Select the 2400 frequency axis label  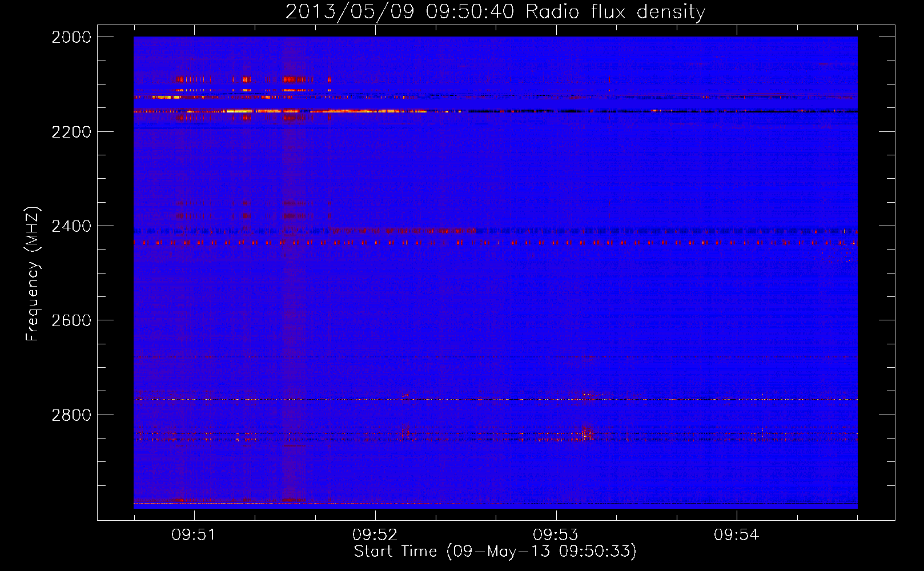coord(71,226)
